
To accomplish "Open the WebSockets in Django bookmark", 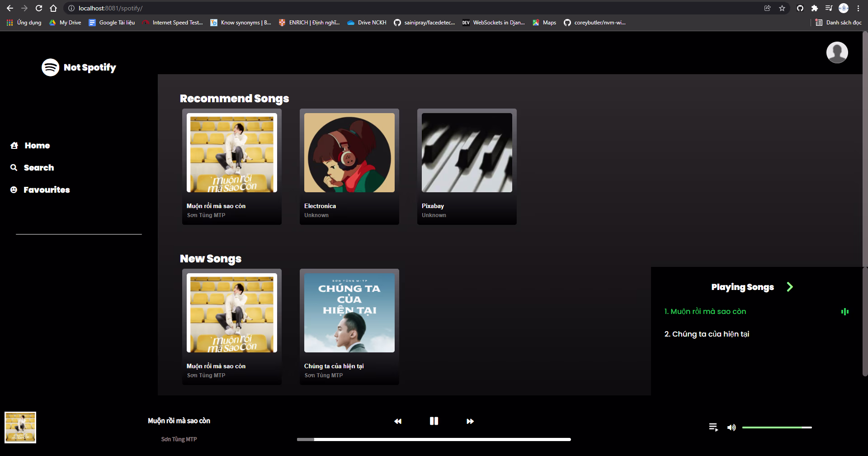I will tap(493, 23).
